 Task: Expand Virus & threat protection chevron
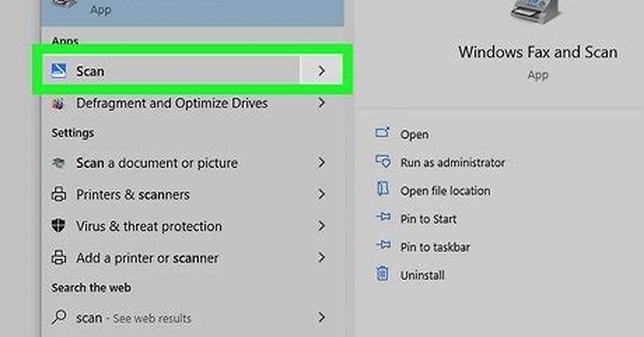(x=321, y=226)
